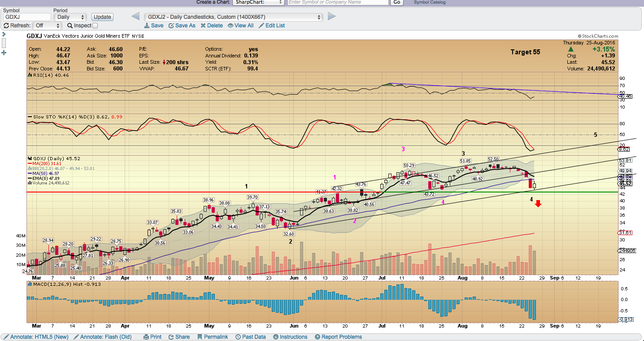Open Edit List for charts
644x341 pixels.
point(271,26)
